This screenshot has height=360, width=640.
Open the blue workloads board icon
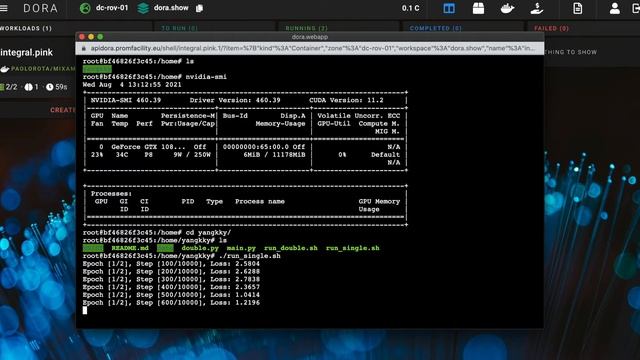click(449, 8)
